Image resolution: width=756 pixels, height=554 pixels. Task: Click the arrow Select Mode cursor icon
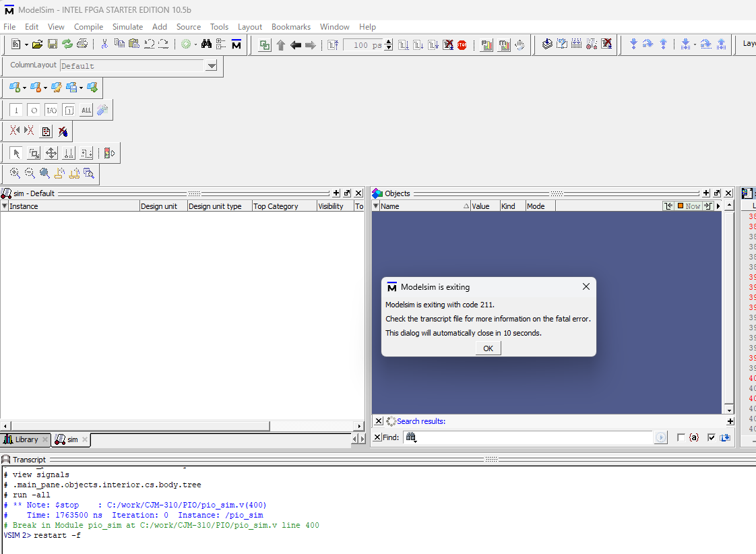click(16, 153)
